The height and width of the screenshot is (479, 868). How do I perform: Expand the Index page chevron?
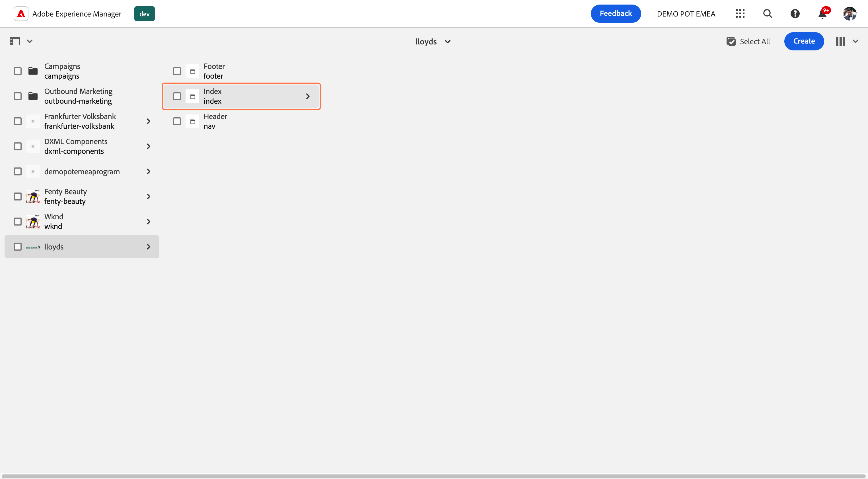[x=308, y=97]
